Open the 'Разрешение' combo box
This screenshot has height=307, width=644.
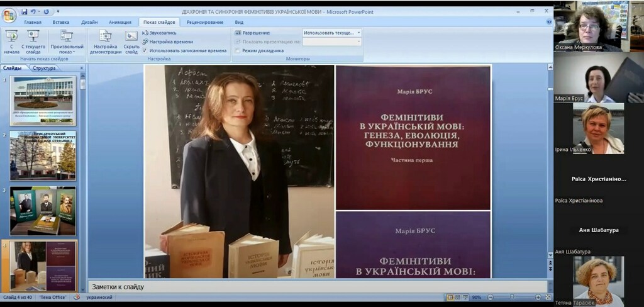331,32
